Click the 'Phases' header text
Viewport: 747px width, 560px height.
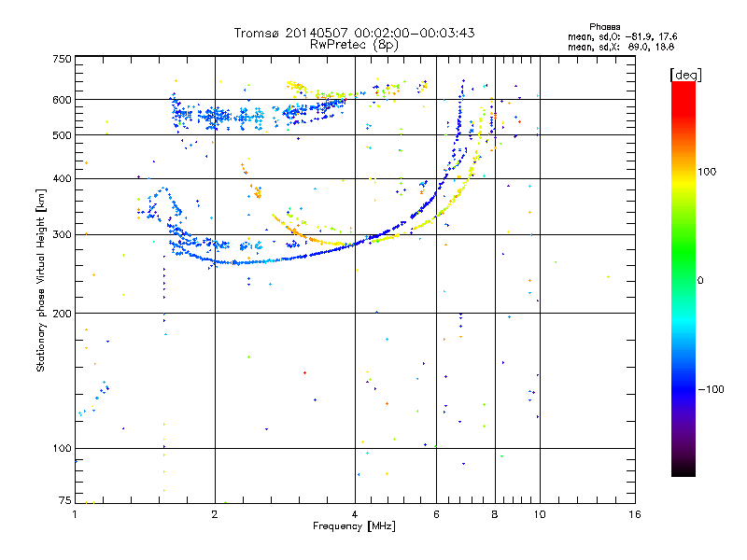point(604,27)
